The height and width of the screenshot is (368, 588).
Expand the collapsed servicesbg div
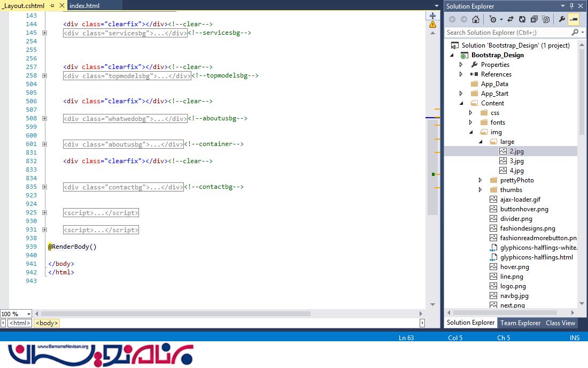[45, 33]
